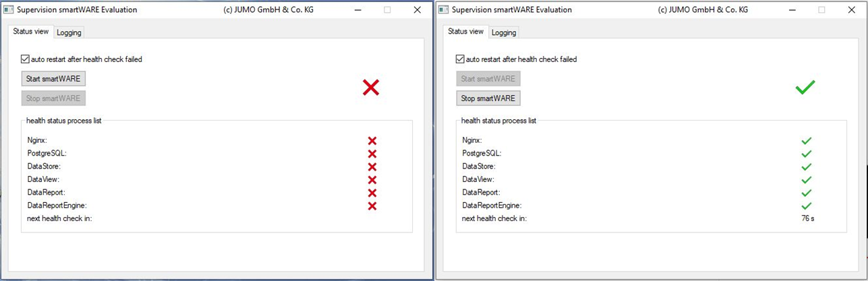This screenshot has height=281, width=868.
Task: Select Status view tab in left window
Action: click(31, 32)
